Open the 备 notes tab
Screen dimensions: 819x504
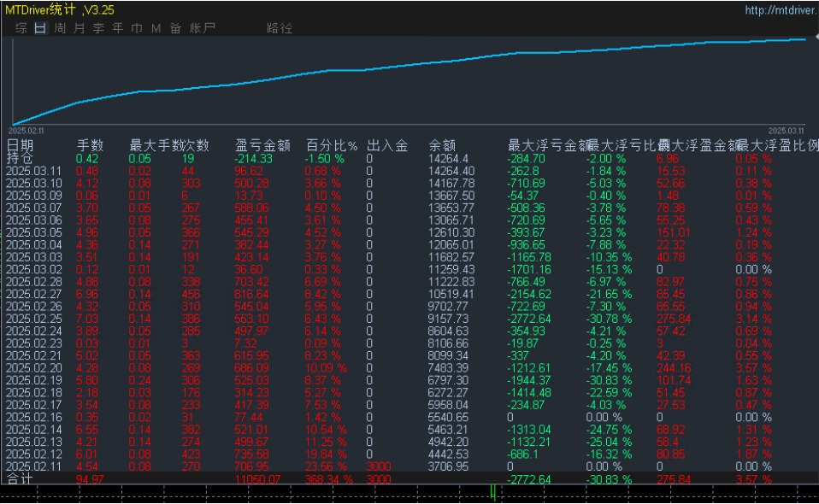175,28
